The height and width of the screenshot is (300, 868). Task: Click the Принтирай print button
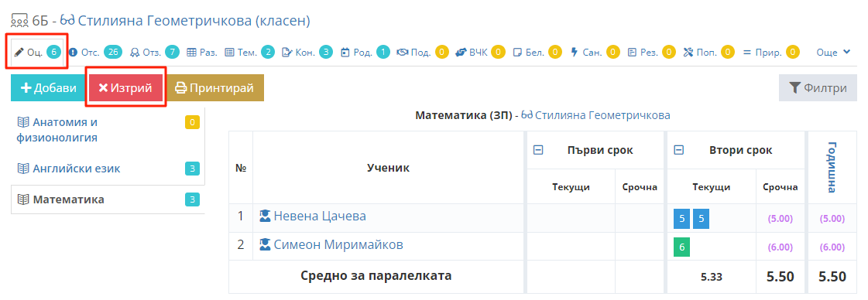point(214,88)
